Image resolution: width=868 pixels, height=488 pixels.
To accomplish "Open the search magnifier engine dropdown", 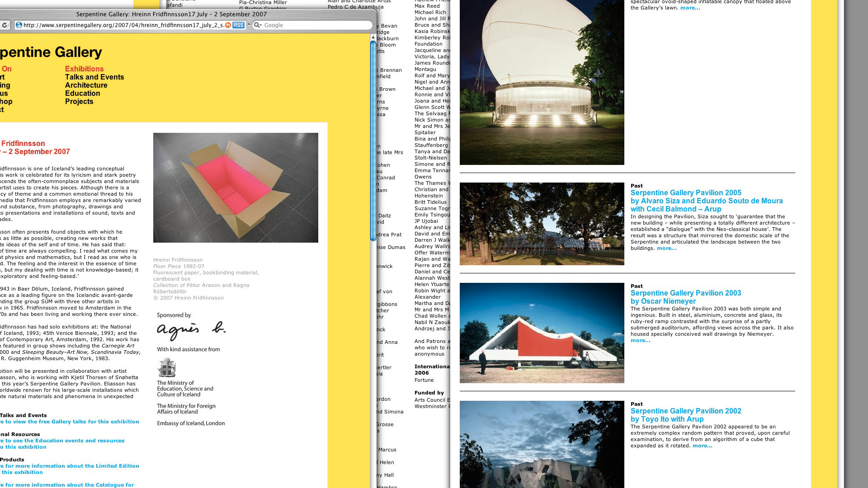I will point(258,25).
